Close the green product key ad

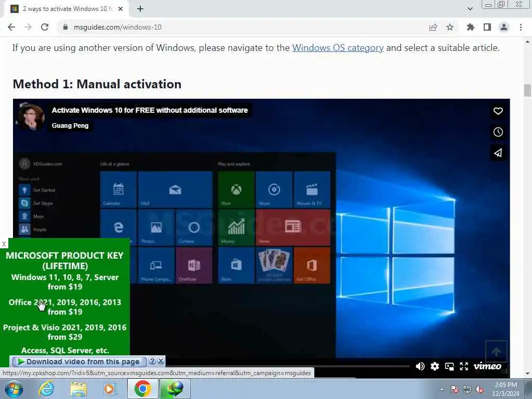pos(4,244)
